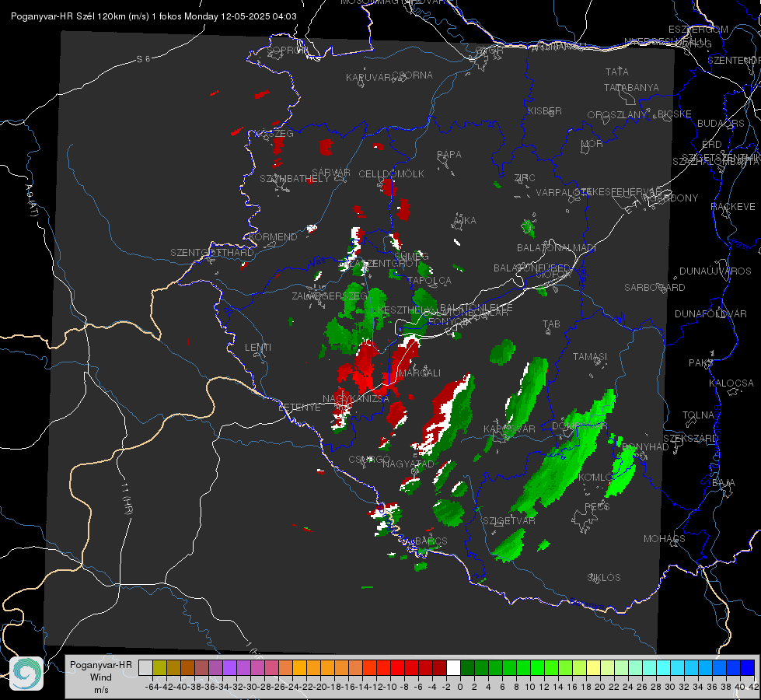Select the PAKS town label
Image resolution: width=761 pixels, height=700 pixels.
tap(701, 363)
